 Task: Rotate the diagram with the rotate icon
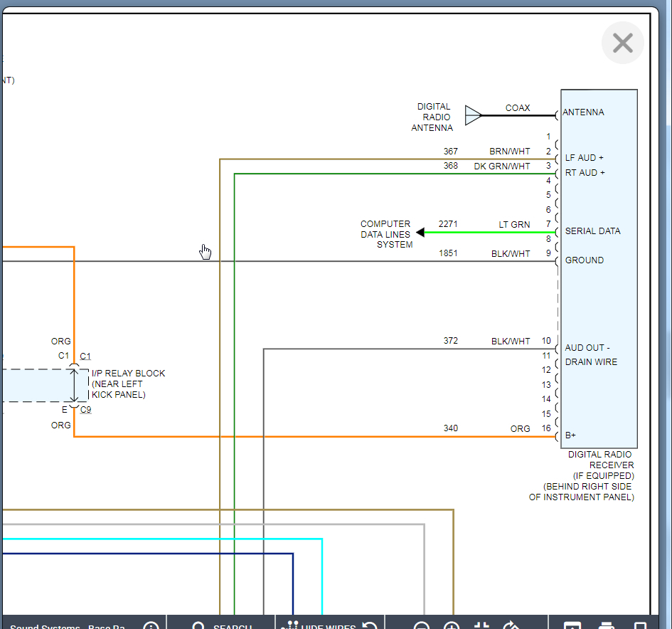511,627
